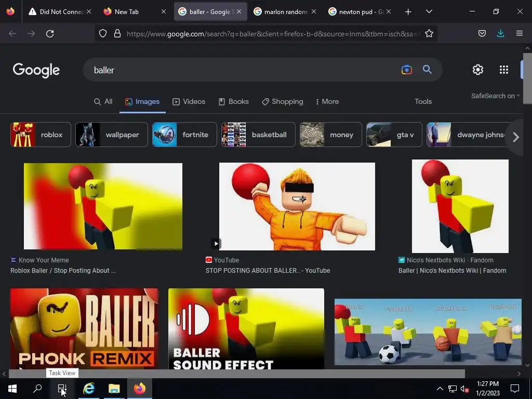Search by image with camera icon
The image size is (532, 399).
click(406, 70)
